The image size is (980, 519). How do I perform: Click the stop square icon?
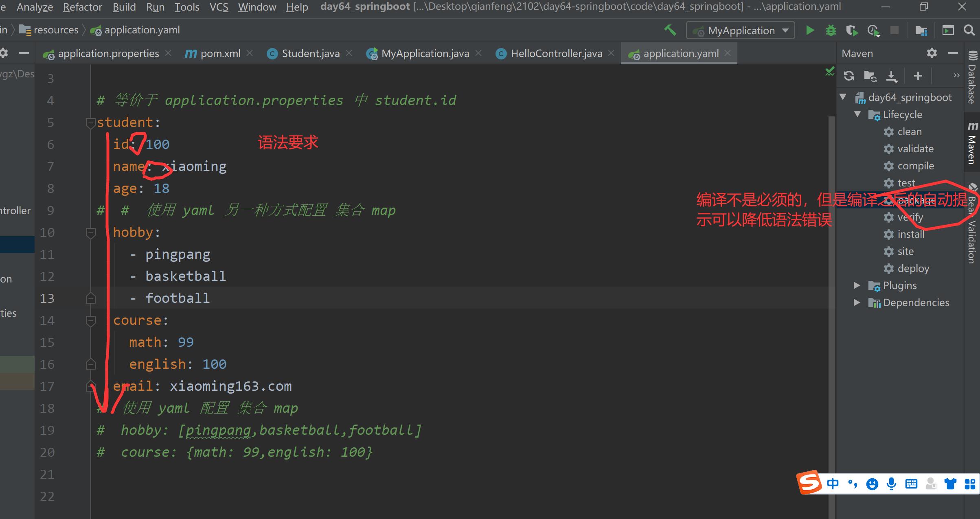tap(894, 31)
